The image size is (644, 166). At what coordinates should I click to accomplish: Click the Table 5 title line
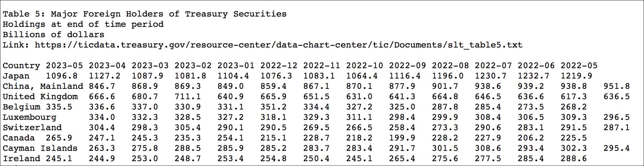pos(145,14)
